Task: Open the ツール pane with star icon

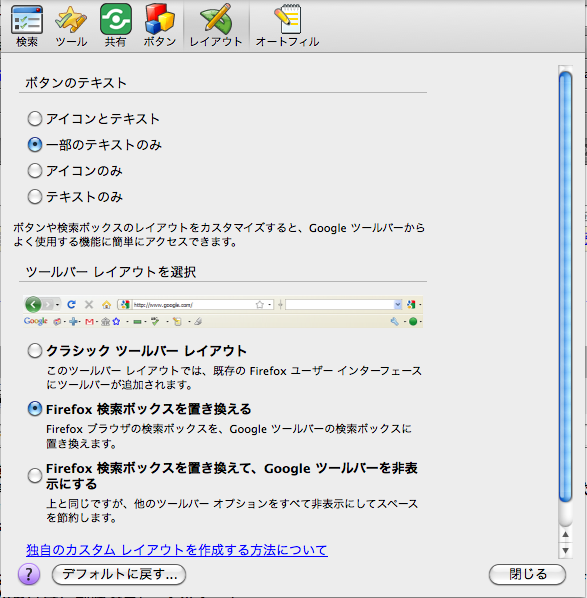Action: click(71, 26)
